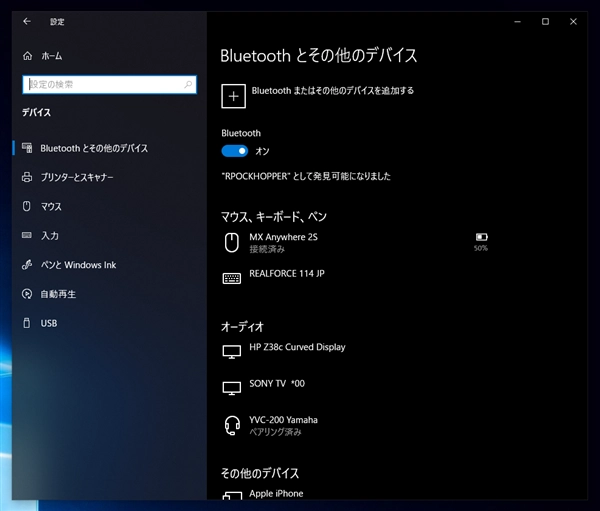Click the 接続済み status under MX Anywhere
This screenshot has width=600, height=511.
267,249
